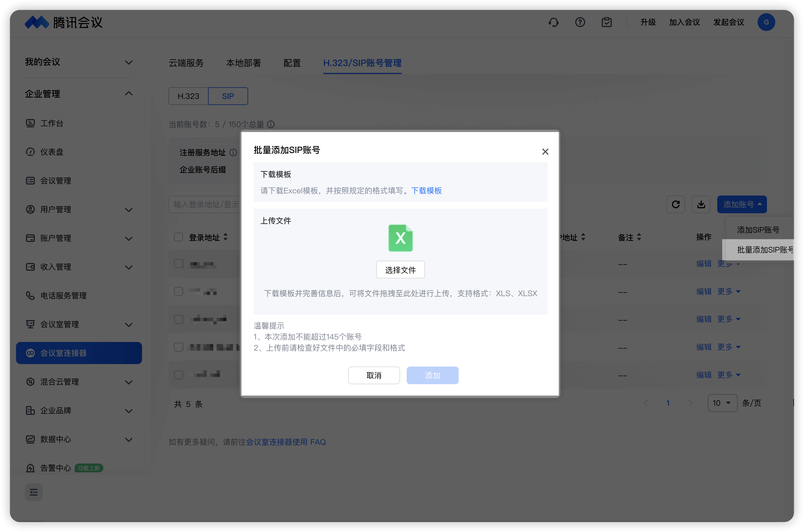The width and height of the screenshot is (804, 532).
Task: Open 添加账号 dropdown button
Action: [742, 204]
